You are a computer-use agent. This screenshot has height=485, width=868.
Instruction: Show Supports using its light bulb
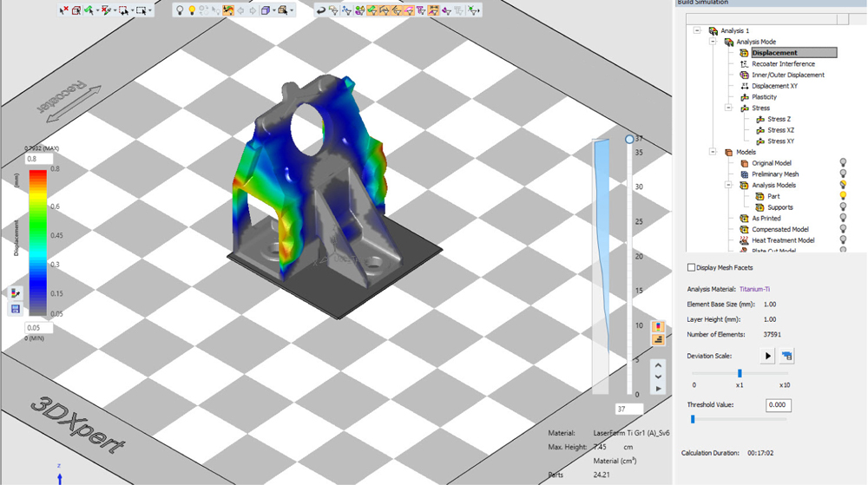[x=843, y=206]
